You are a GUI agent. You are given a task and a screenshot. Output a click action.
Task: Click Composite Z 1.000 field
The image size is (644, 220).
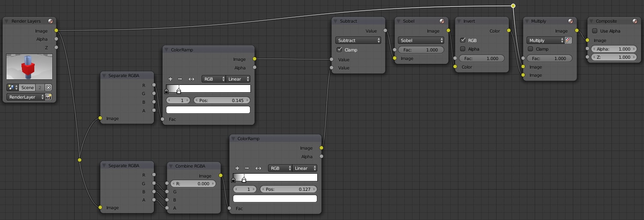point(614,57)
